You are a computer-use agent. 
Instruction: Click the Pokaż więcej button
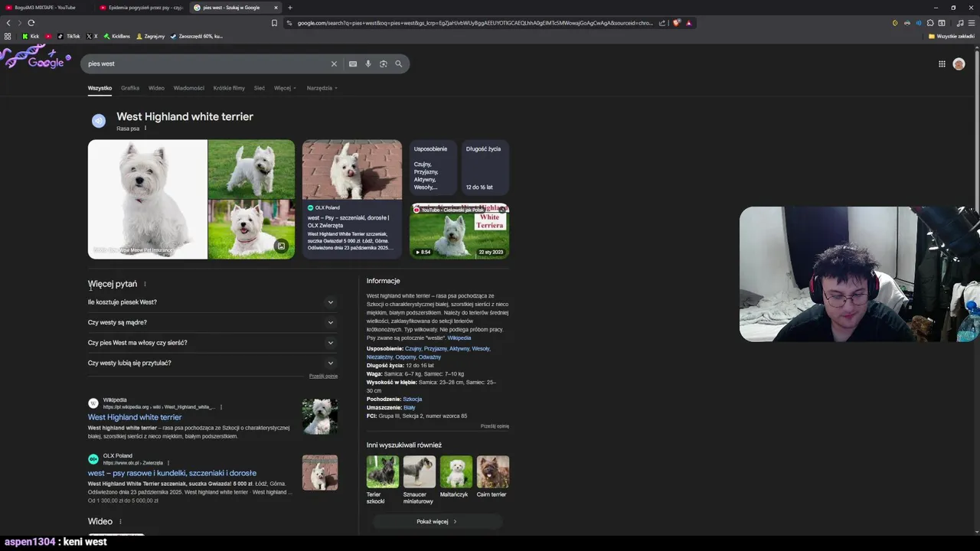[x=437, y=522]
